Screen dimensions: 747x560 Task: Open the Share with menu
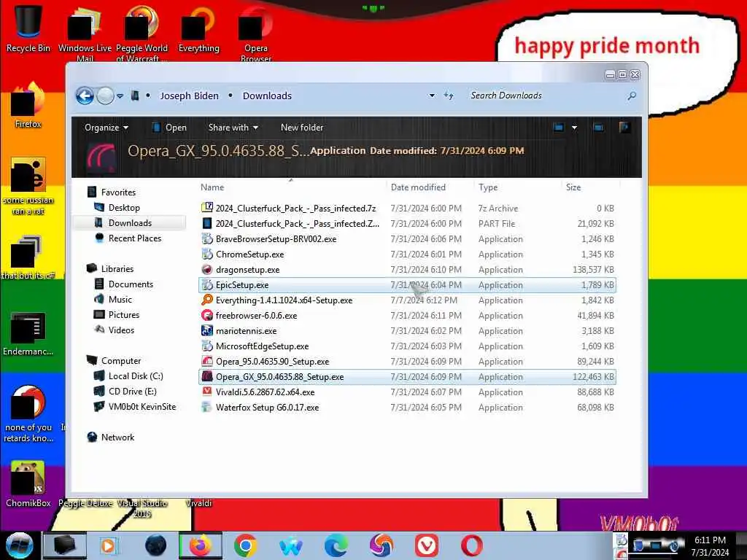pos(233,128)
